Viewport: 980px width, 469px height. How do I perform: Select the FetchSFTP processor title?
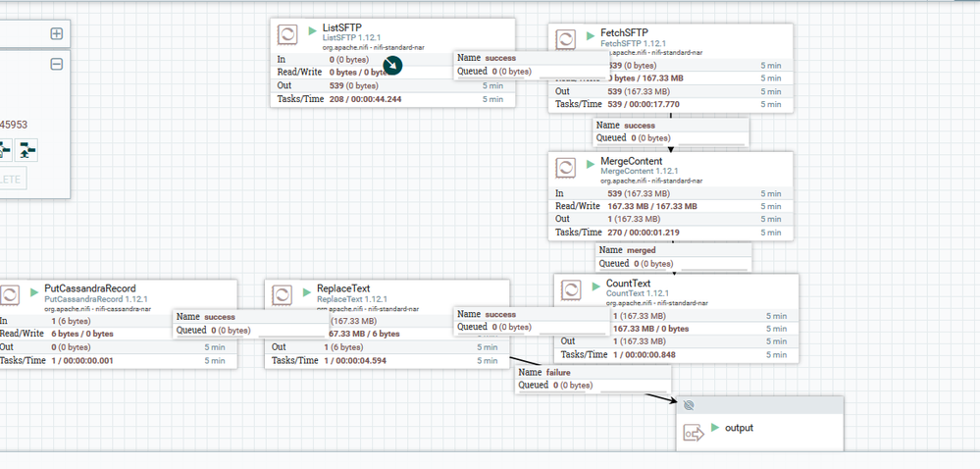point(624,32)
